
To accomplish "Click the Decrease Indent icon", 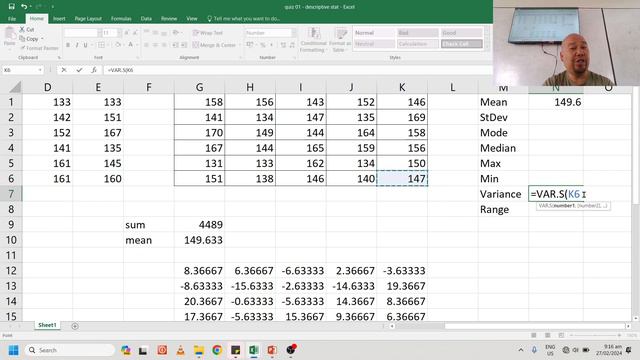I will pos(175,45).
